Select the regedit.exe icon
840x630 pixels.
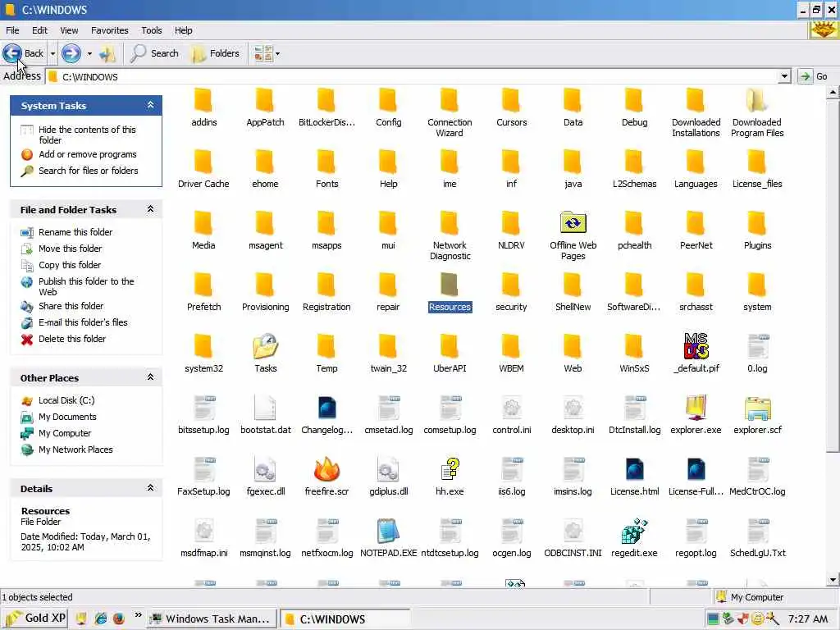(634, 531)
